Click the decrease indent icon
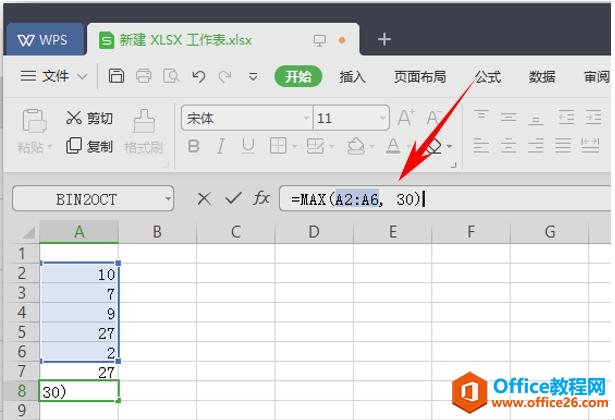This screenshot has height=420, width=615. pyautogui.click(x=566, y=117)
